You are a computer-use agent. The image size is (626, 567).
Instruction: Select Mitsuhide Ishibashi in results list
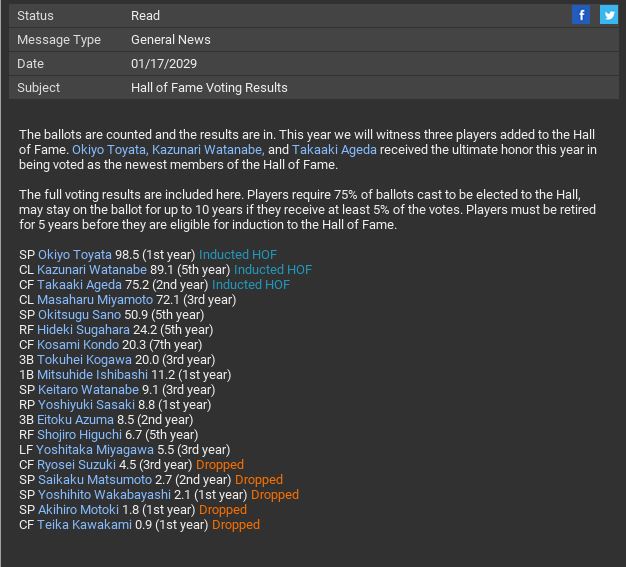click(x=92, y=375)
